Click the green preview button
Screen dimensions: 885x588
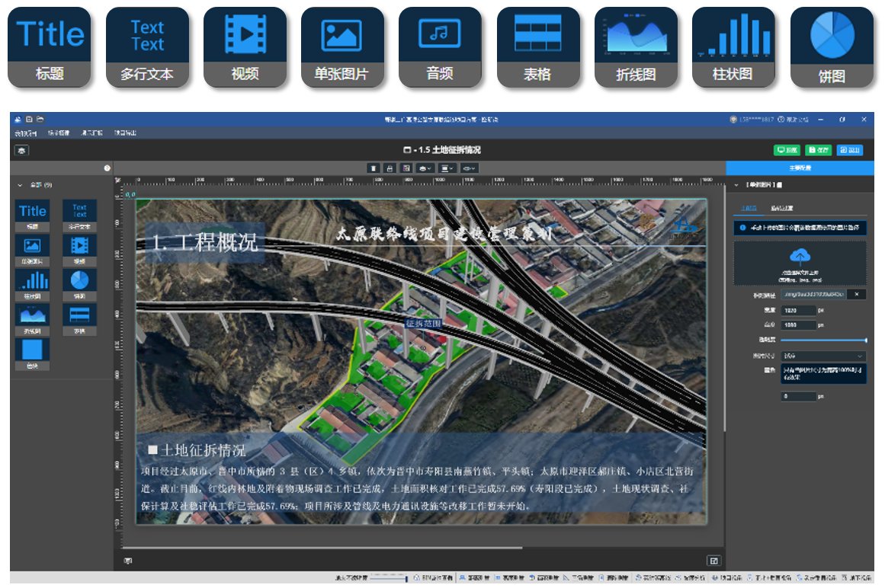tap(787, 150)
